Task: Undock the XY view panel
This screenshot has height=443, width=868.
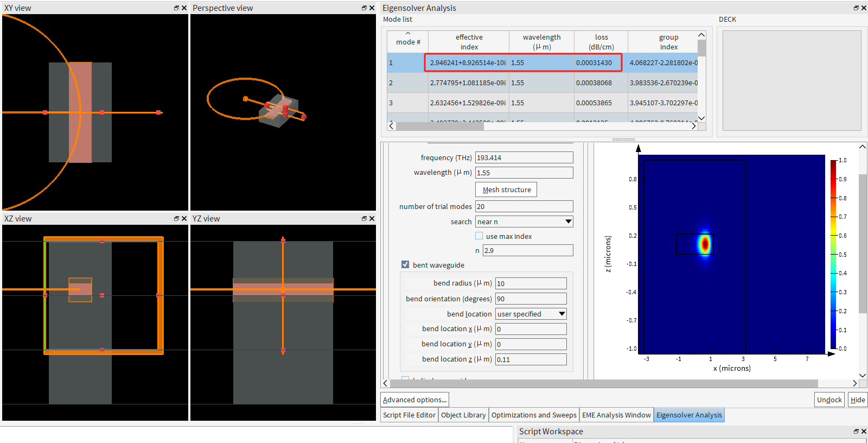Action: coord(176,8)
